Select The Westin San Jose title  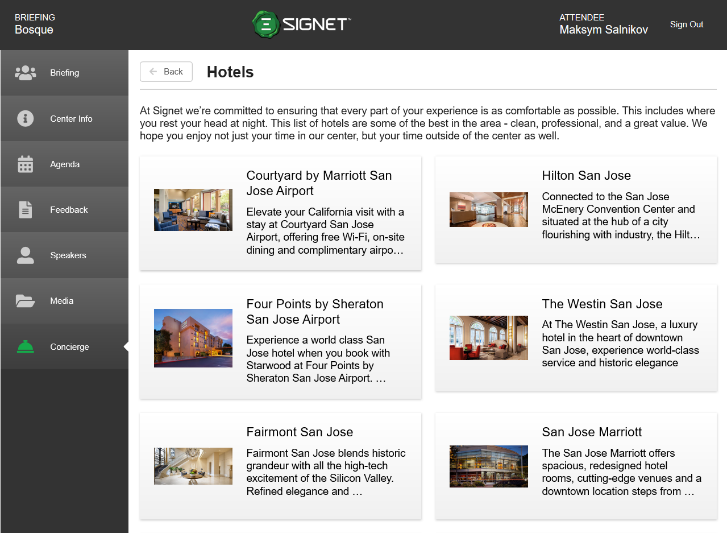point(602,304)
